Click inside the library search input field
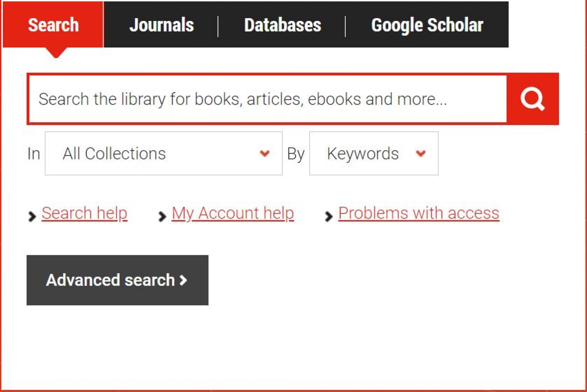This screenshot has width=587, height=392. tap(245, 99)
